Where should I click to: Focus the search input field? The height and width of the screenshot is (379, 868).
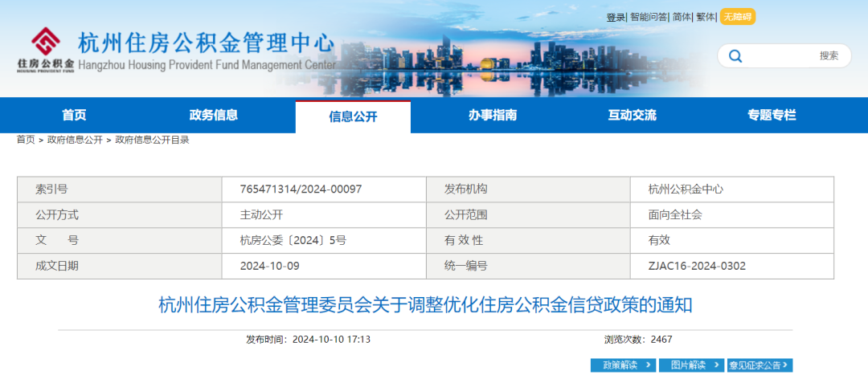click(780, 56)
